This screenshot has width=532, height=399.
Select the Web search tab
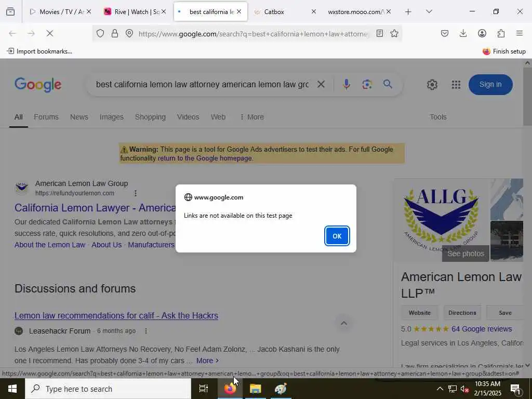click(x=218, y=117)
